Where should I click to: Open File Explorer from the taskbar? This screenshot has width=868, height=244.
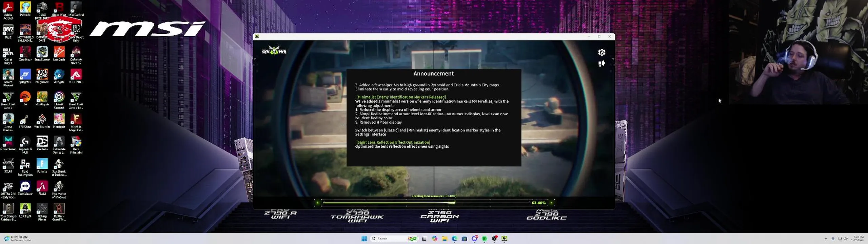coord(445,239)
